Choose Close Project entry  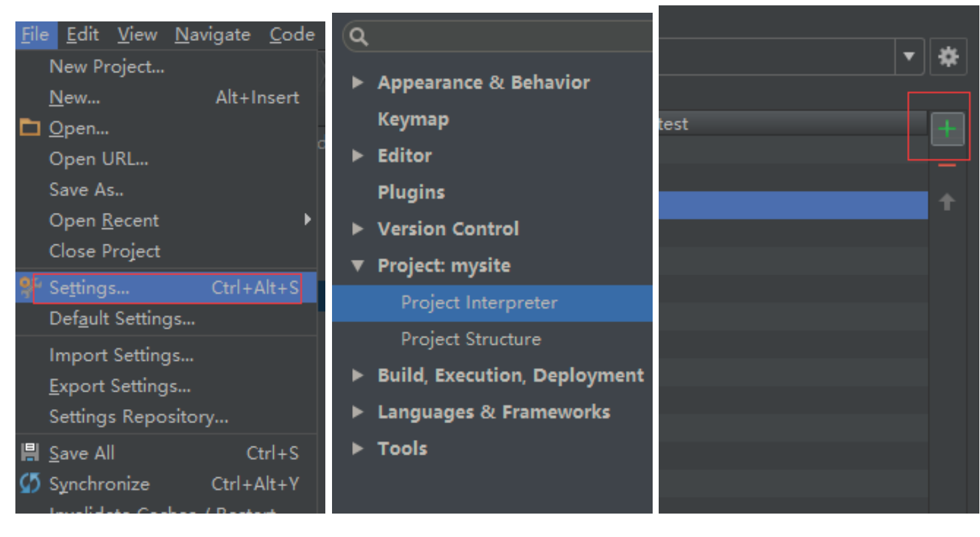104,252
